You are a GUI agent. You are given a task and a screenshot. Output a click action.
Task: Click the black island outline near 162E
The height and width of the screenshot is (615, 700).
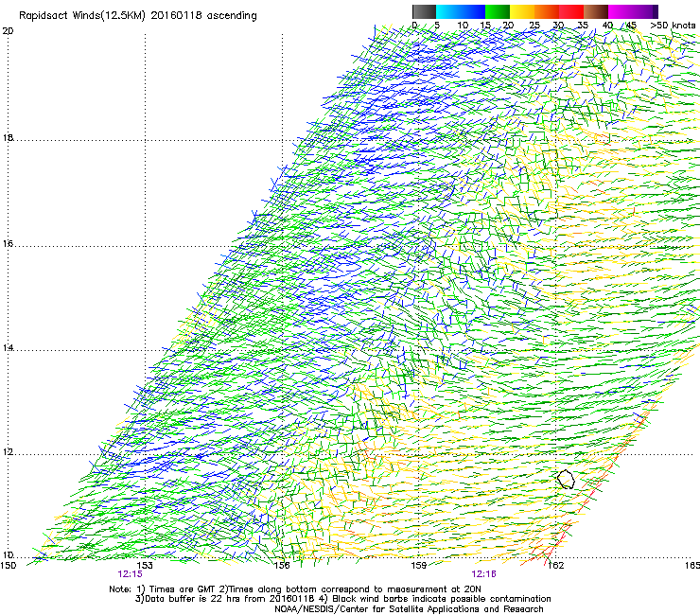pyautogui.click(x=566, y=479)
